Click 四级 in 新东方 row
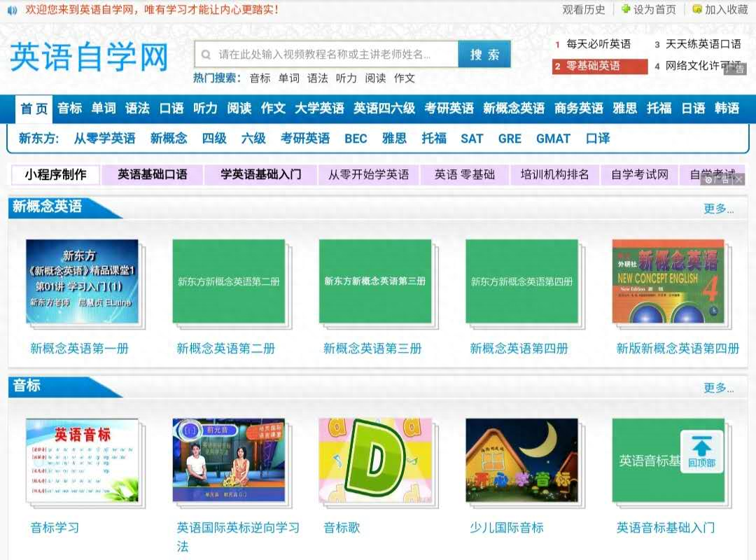Image resolution: width=756 pixels, height=560 pixels. point(214,139)
